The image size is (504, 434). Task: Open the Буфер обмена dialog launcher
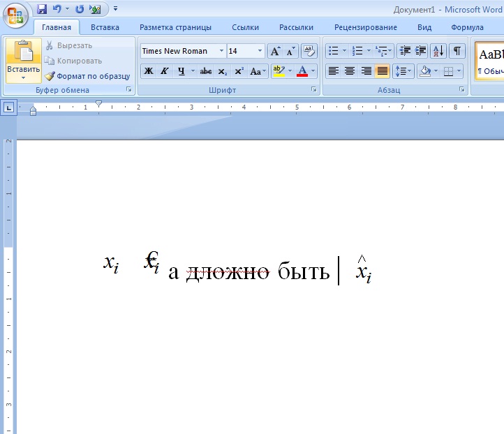(x=129, y=89)
